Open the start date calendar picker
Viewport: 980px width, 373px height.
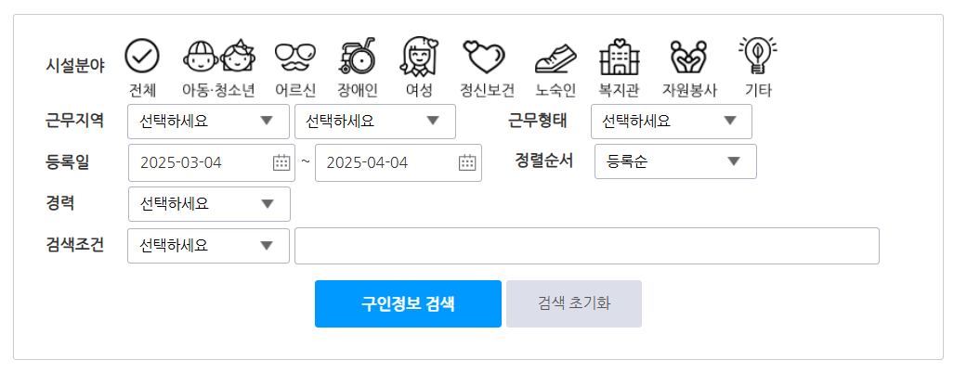281,162
